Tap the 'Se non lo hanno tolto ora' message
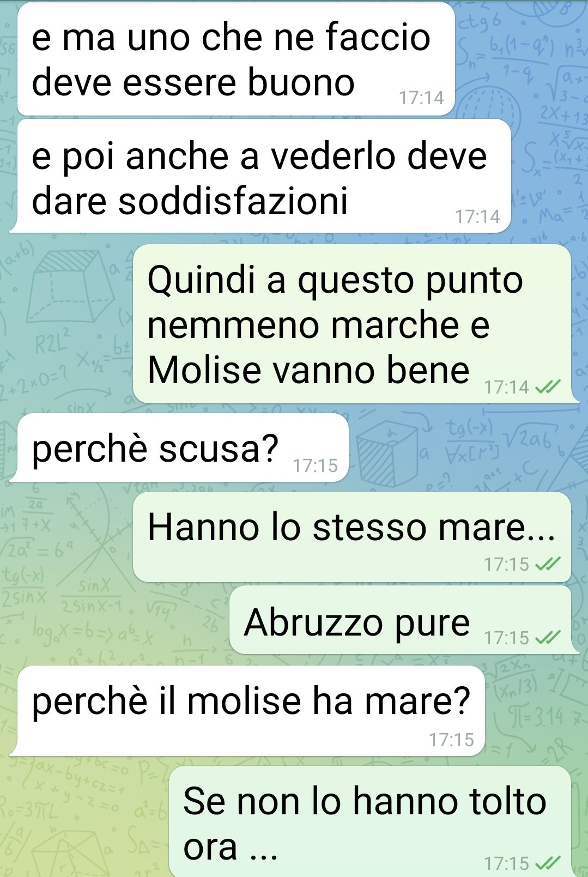Viewport: 588px width, 877px height. coord(370,821)
